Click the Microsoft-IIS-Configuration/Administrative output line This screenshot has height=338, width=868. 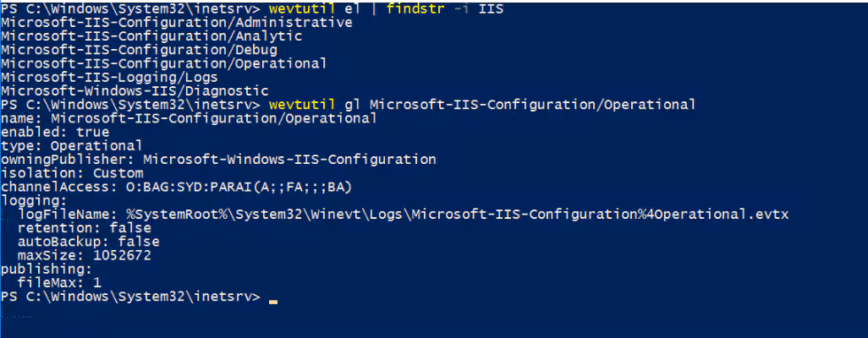176,22
